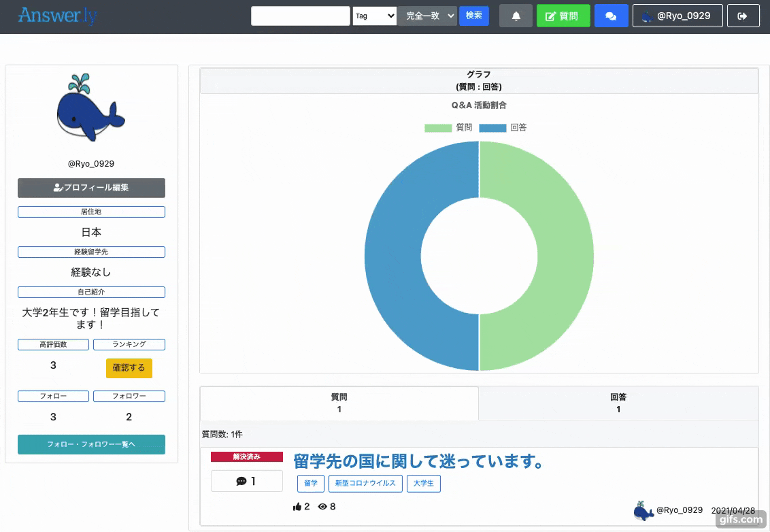770x532 pixels.
Task: Click the 大学生 tag
Action: 424,484
